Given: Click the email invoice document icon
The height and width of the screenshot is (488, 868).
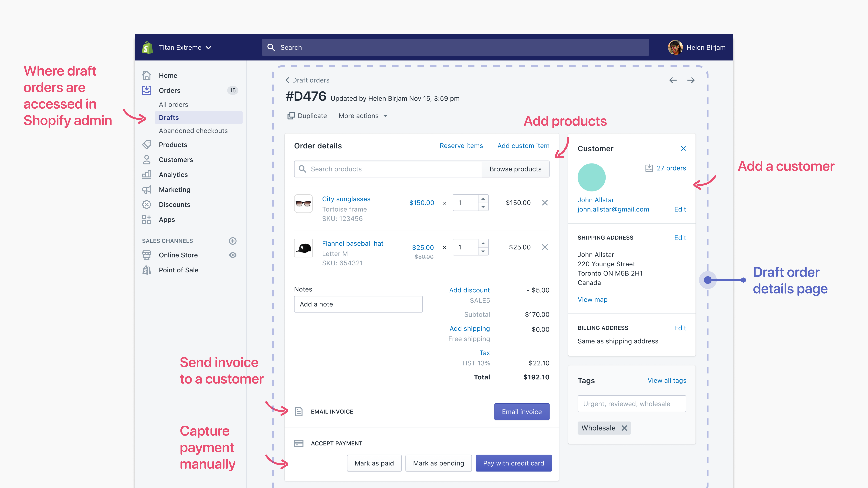Looking at the screenshot, I should [x=298, y=411].
